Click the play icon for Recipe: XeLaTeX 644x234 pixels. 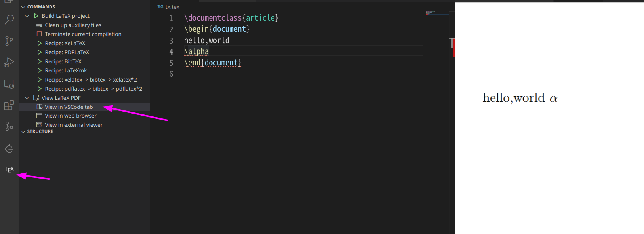click(39, 43)
